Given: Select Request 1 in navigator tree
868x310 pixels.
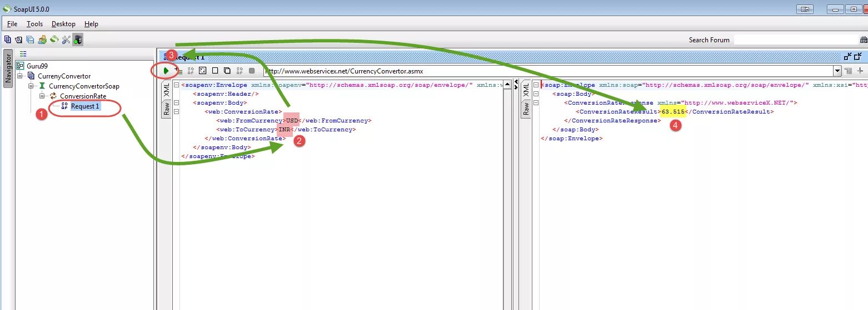Looking at the screenshot, I should (85, 106).
